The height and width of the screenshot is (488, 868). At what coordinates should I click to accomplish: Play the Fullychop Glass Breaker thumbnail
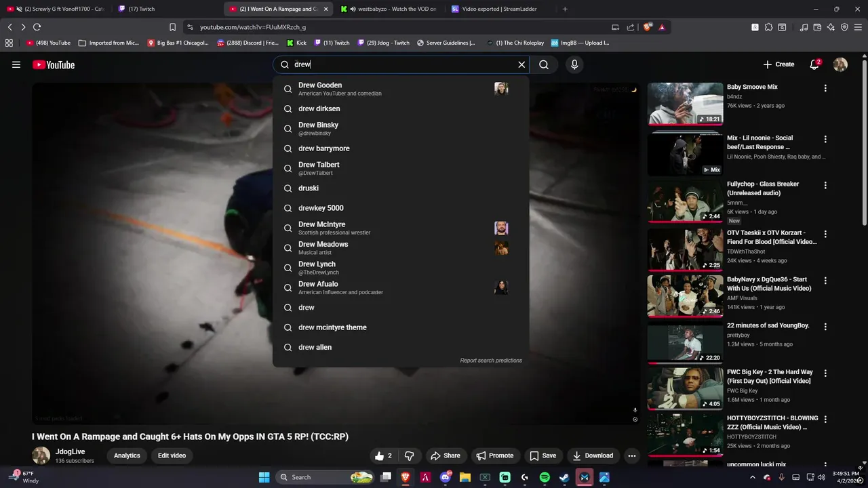685,201
